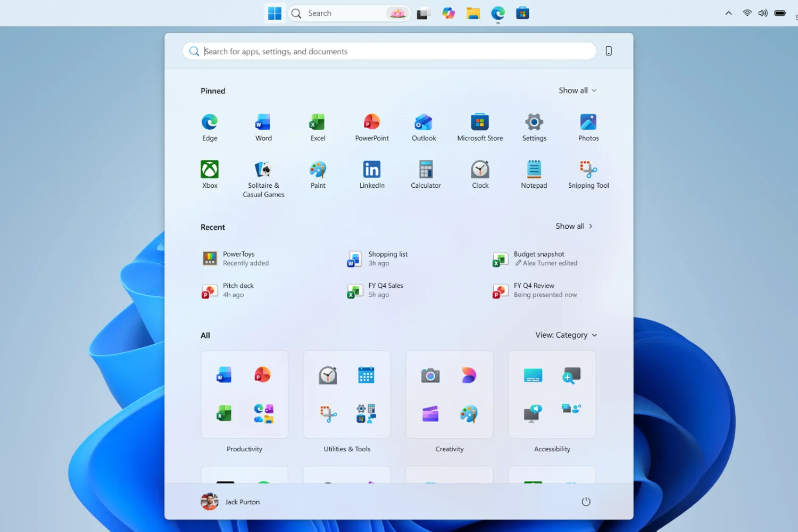Screen dimensions: 798x532
Task: Open the pinned Excel app
Action: [x=318, y=127]
